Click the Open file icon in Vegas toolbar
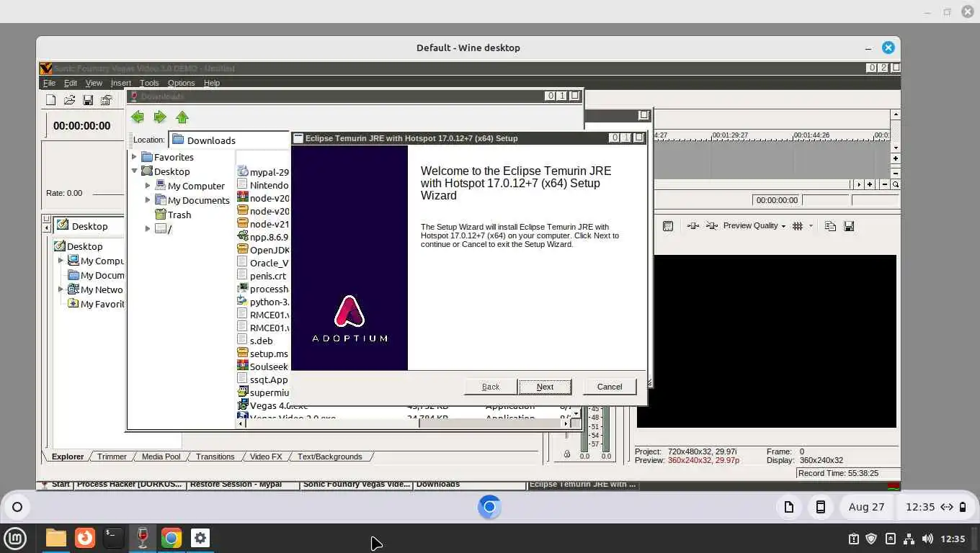Viewport: 980px width, 553px height. tap(70, 100)
